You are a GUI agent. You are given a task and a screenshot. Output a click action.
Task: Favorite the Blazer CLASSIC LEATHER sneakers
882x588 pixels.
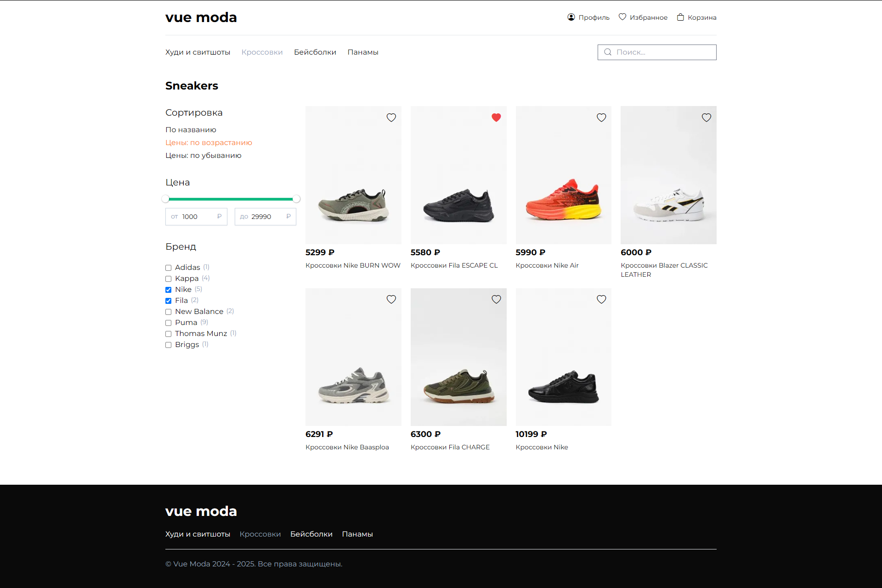point(707,118)
